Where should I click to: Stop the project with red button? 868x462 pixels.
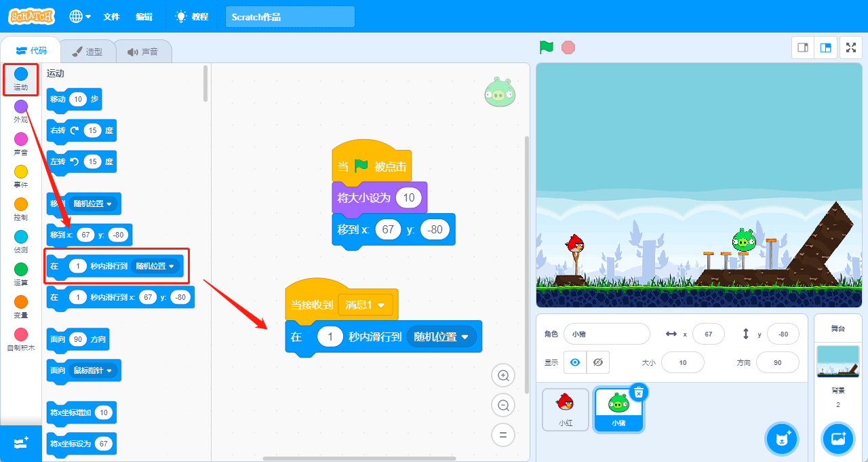568,47
